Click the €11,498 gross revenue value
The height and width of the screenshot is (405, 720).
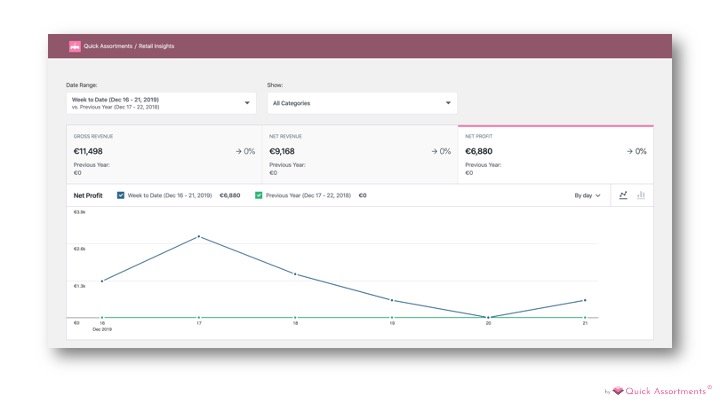tap(88, 151)
